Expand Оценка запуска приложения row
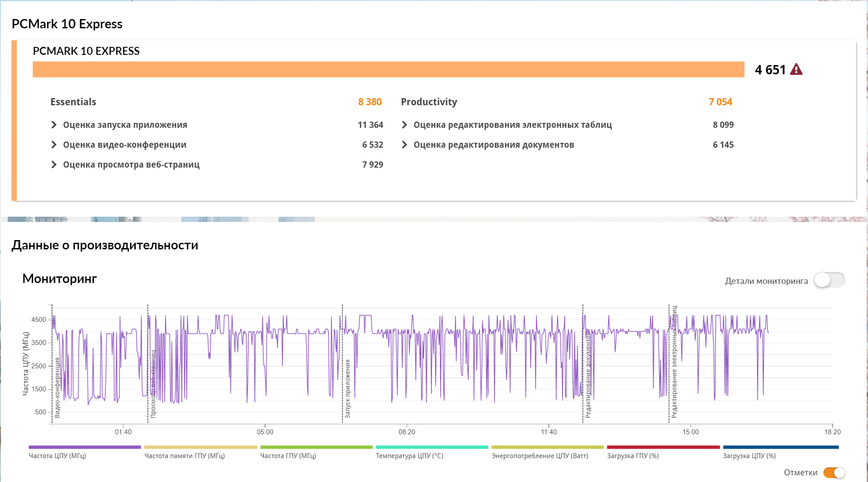 (54, 125)
